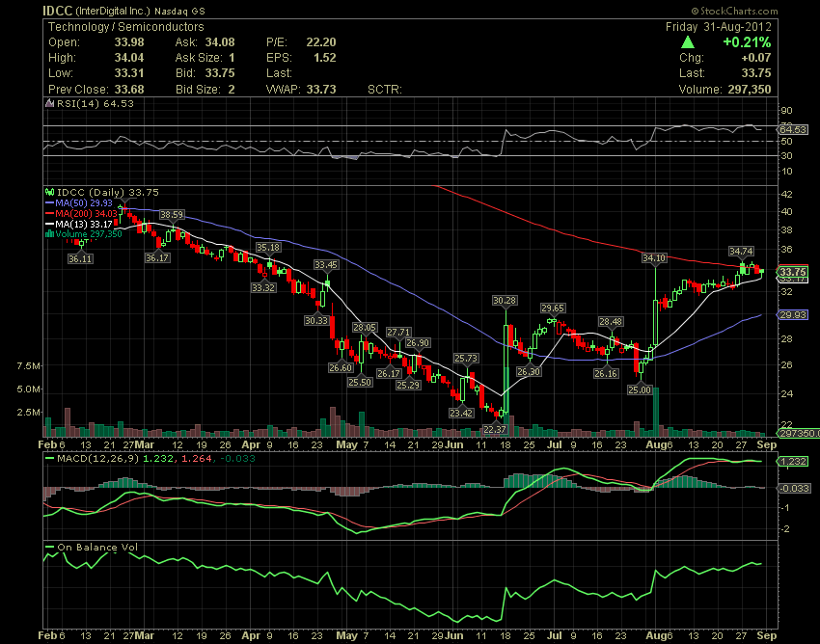Click the Friday 31-Aug-2012 date
The image size is (820, 644).
tap(718, 27)
